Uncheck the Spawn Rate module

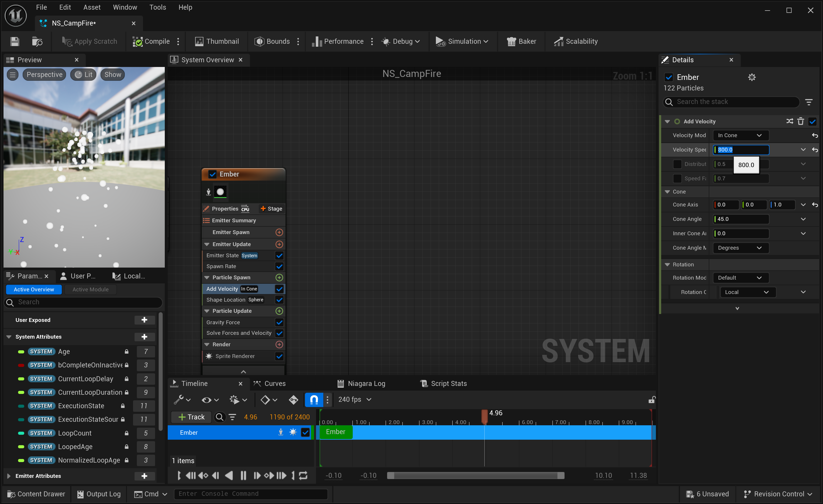279,266
